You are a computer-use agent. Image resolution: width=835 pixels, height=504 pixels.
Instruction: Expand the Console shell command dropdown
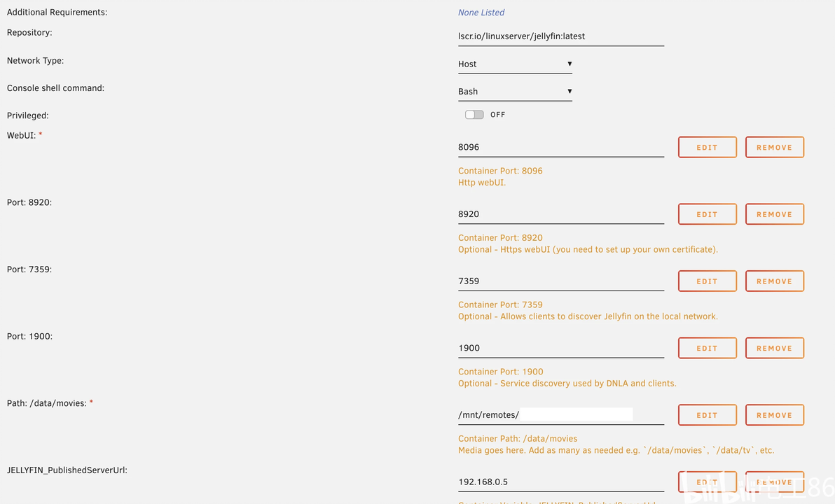click(515, 92)
